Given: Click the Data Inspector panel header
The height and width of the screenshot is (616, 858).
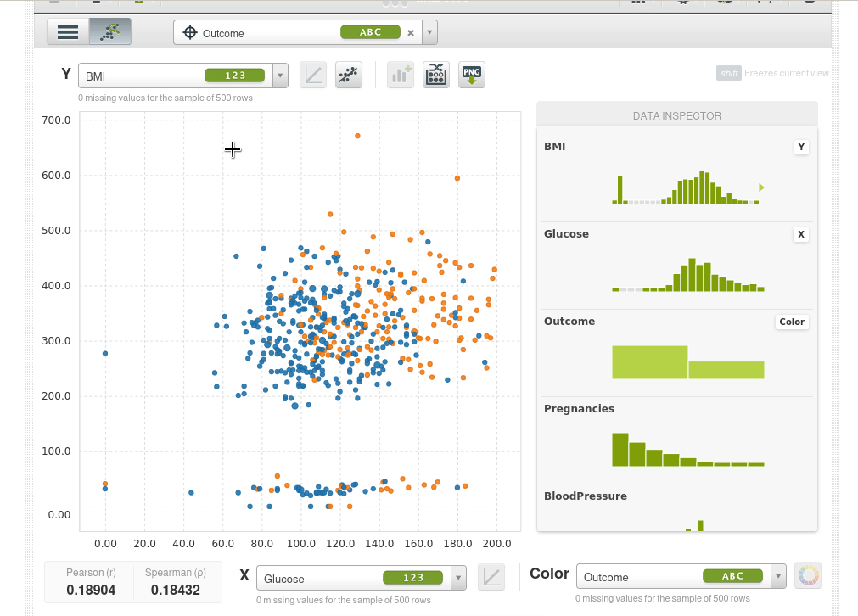Looking at the screenshot, I should click(676, 115).
